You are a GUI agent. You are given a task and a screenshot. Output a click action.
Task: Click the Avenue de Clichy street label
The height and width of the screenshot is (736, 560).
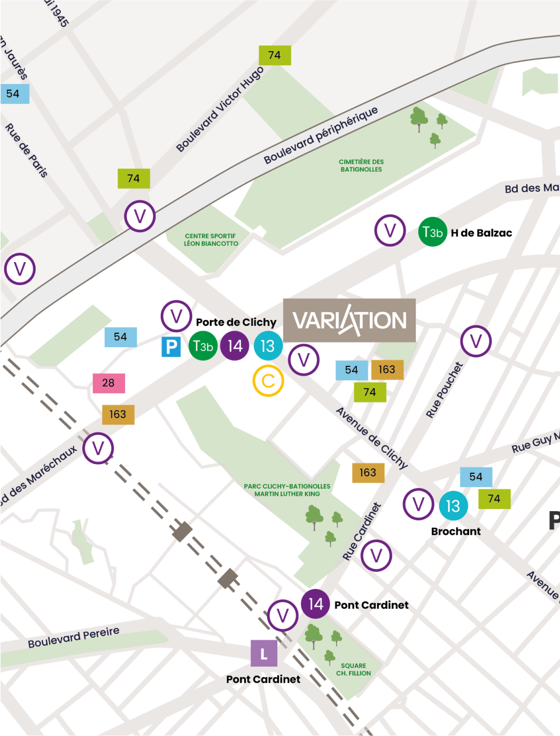pos(372,438)
